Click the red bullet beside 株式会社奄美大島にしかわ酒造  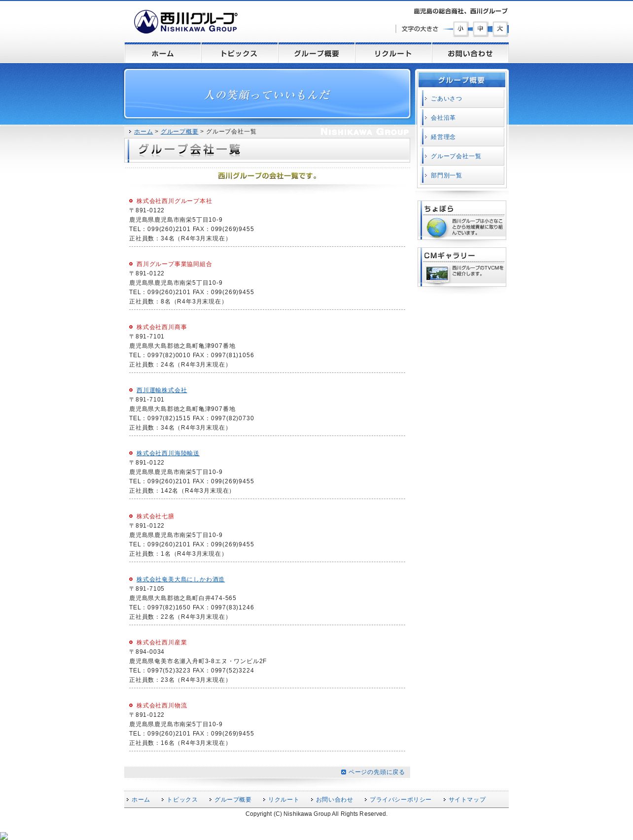click(131, 579)
